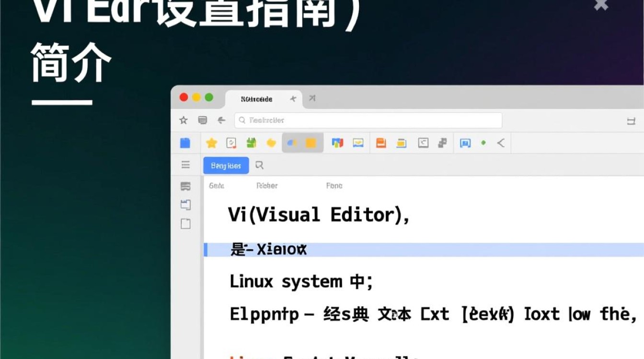The width and height of the screenshot is (644, 359).
Task: Switch to the Notepad browser tab
Action: [256, 99]
